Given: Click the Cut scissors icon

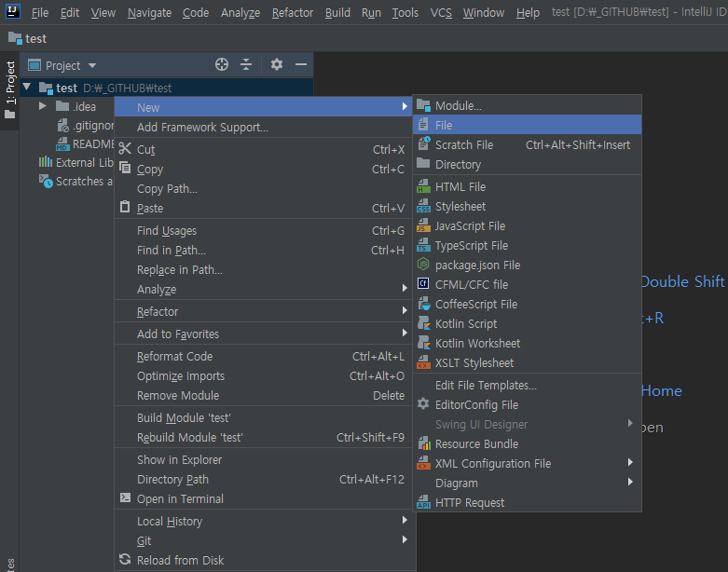Looking at the screenshot, I should coord(125,148).
